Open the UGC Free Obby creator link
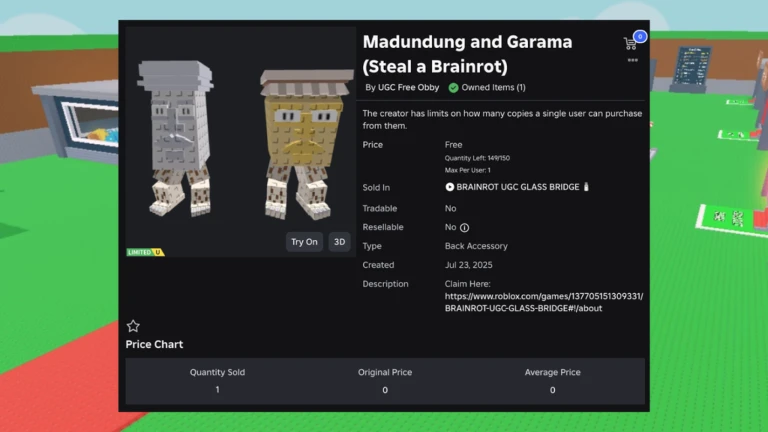This screenshot has width=768, height=432. point(408,88)
